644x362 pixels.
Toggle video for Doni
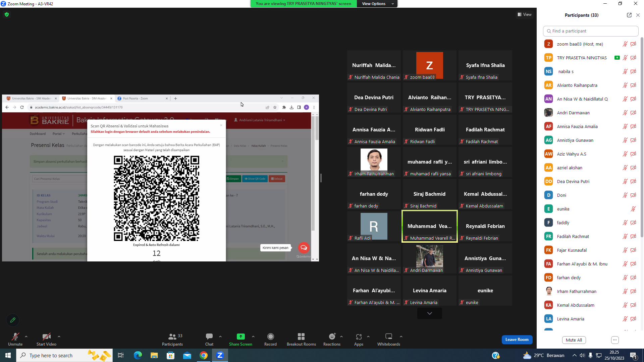633,195
